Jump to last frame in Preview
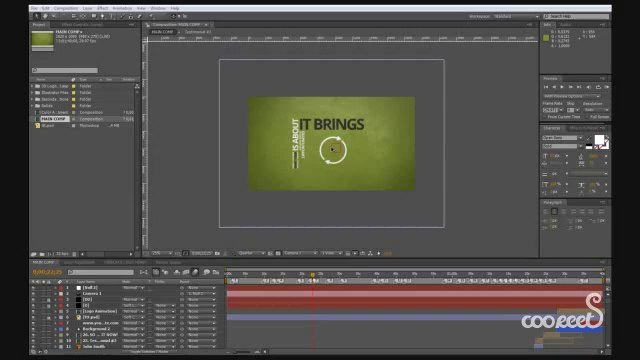Screen dimensions: 640x360 point(579,87)
